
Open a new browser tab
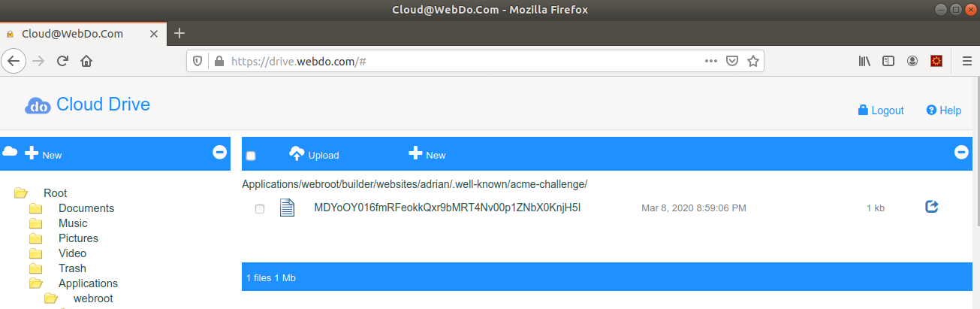(179, 33)
